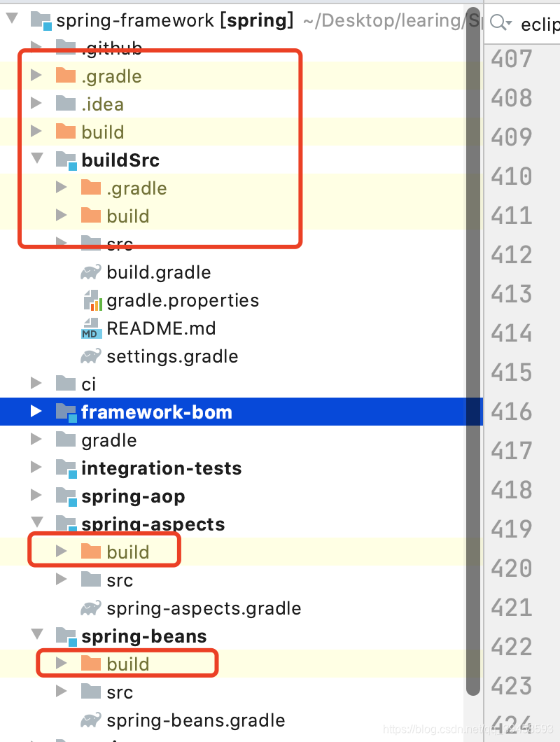Expand the .idea folder
This screenshot has height=742, width=560.
tap(36, 103)
